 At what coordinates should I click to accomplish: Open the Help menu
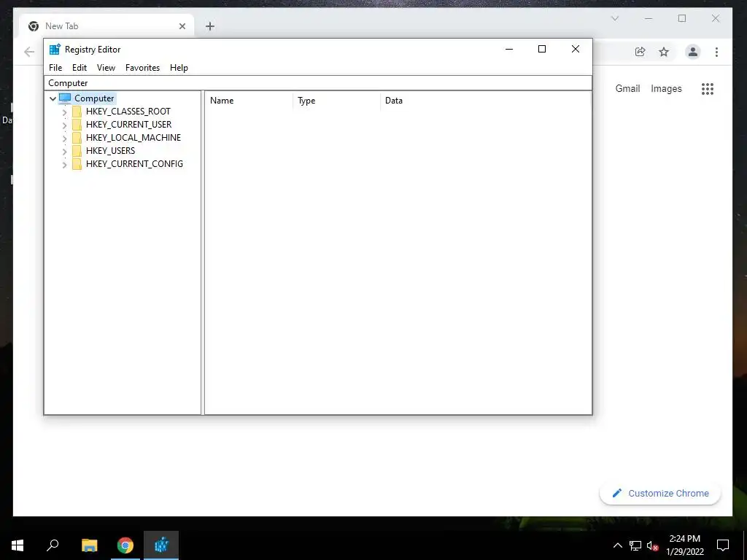(x=179, y=68)
